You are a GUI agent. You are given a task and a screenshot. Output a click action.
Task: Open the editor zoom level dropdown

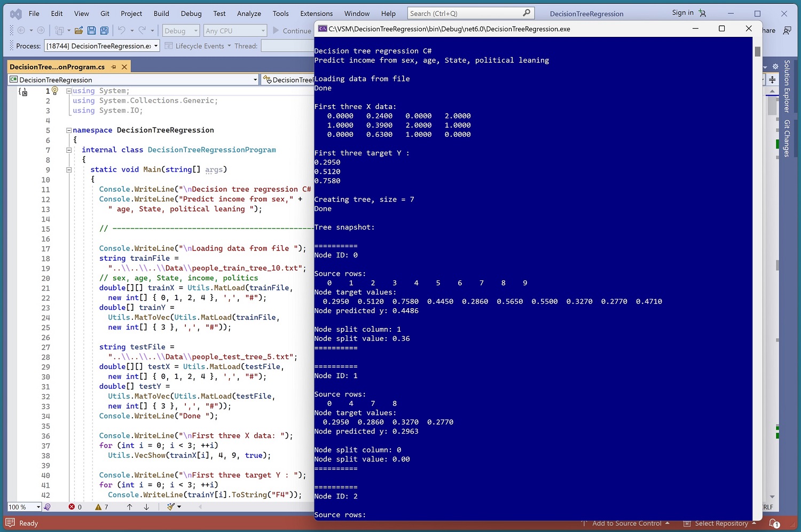pyautogui.click(x=38, y=506)
